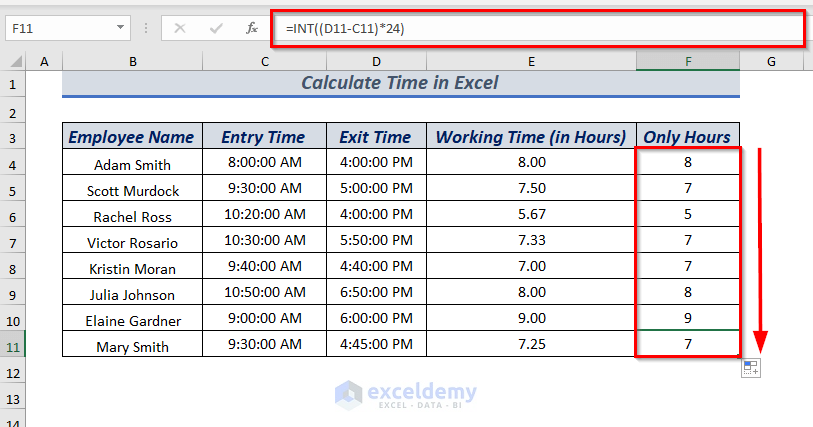The width and height of the screenshot is (813, 427).
Task: Click the Enter checkmark icon in formula bar
Action: 216,28
